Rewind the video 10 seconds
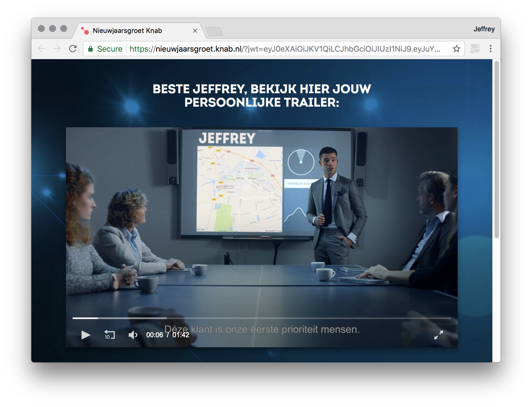The image size is (532, 407). (x=110, y=335)
